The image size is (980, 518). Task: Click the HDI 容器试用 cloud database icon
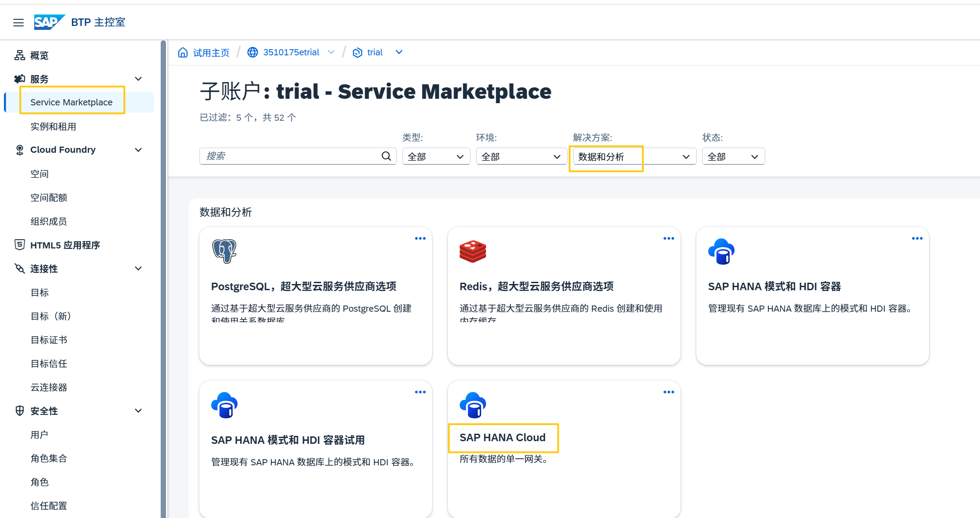(224, 405)
